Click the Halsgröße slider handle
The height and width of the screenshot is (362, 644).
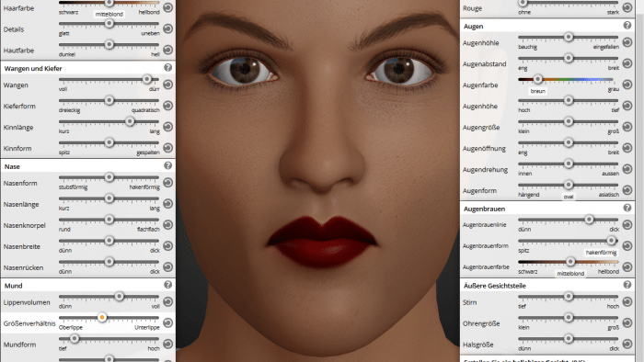click(569, 339)
